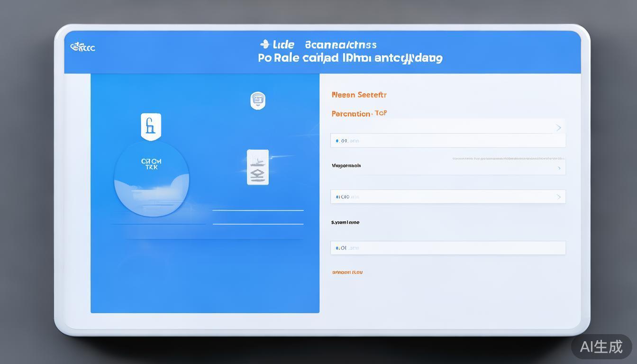Click the upper white line in blue panel
This screenshot has height=364, width=637.
(x=258, y=210)
